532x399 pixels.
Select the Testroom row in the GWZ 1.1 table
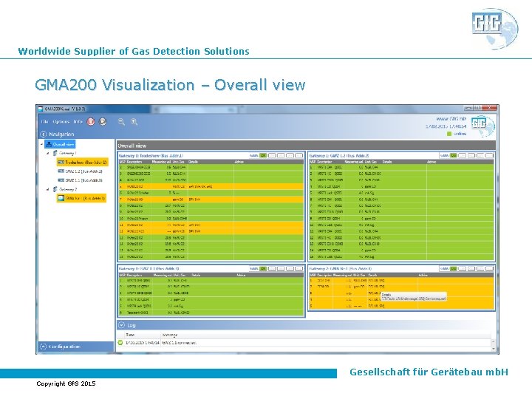coord(211,313)
